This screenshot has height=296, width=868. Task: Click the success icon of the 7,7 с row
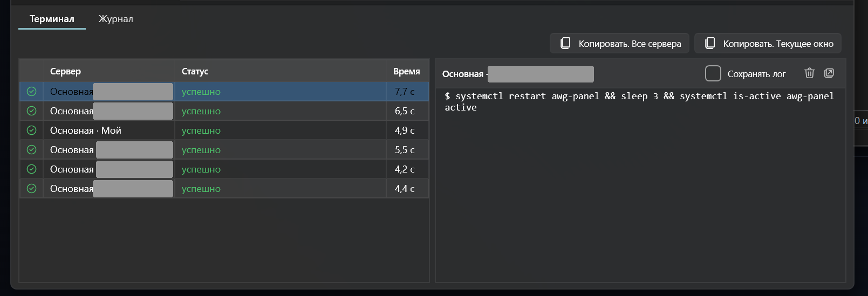[x=32, y=92]
